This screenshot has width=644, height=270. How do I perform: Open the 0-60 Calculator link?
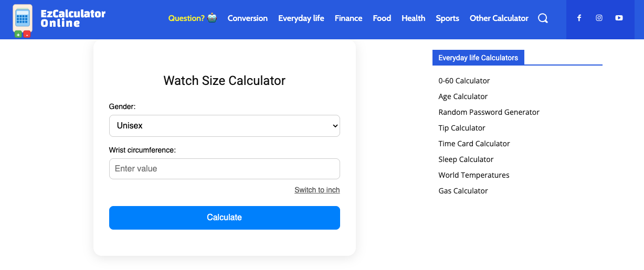click(x=464, y=81)
